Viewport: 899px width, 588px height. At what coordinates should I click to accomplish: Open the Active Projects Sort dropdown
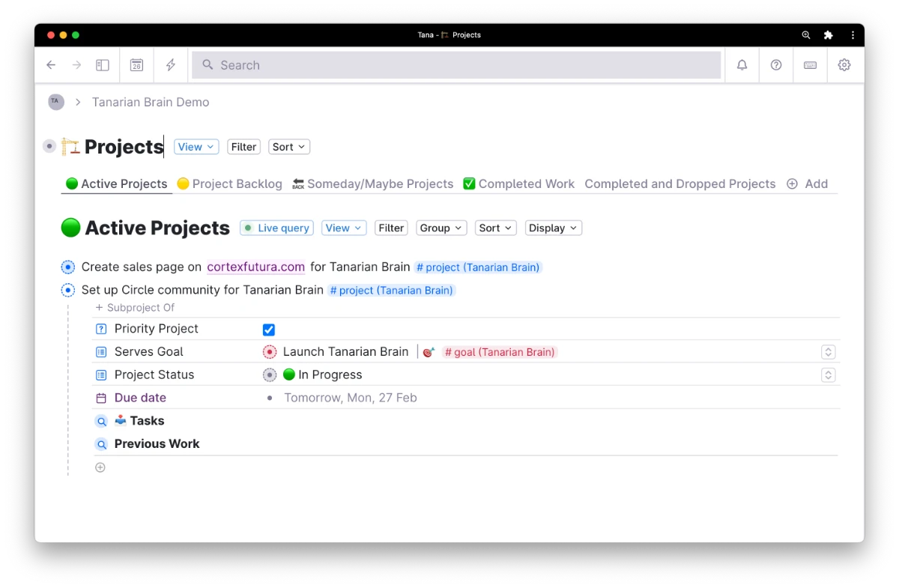(x=496, y=228)
